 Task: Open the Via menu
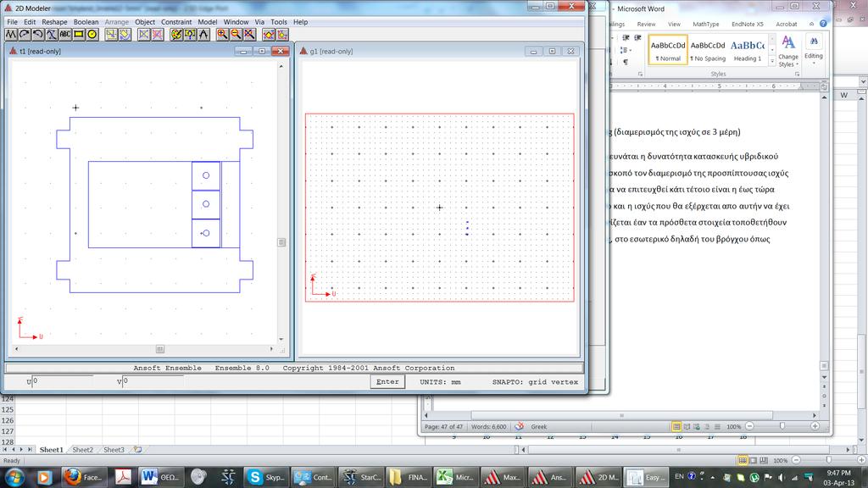coord(259,22)
